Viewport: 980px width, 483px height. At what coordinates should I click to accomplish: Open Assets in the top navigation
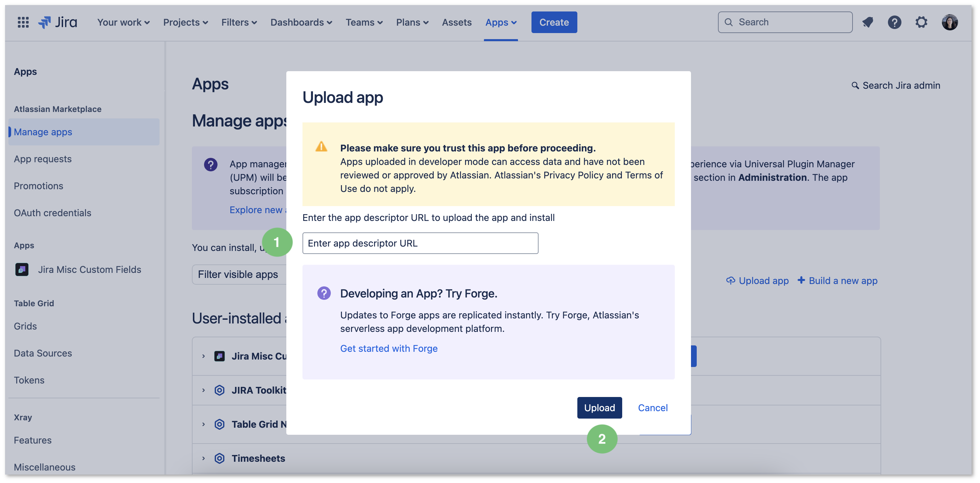(x=457, y=22)
